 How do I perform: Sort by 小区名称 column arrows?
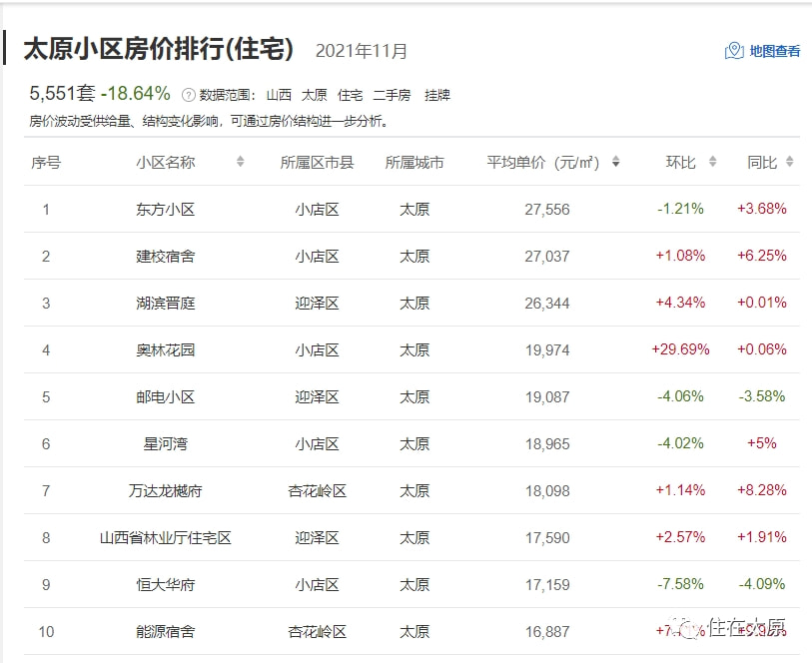tap(241, 162)
